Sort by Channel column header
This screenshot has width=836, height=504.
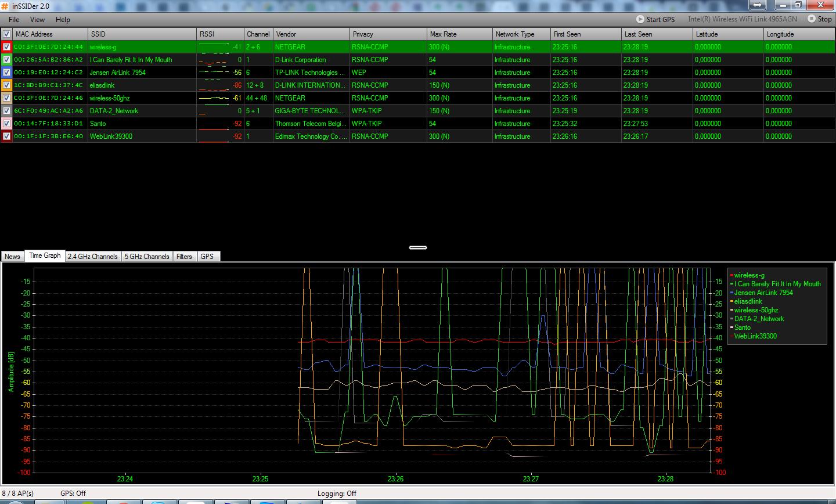coord(258,34)
